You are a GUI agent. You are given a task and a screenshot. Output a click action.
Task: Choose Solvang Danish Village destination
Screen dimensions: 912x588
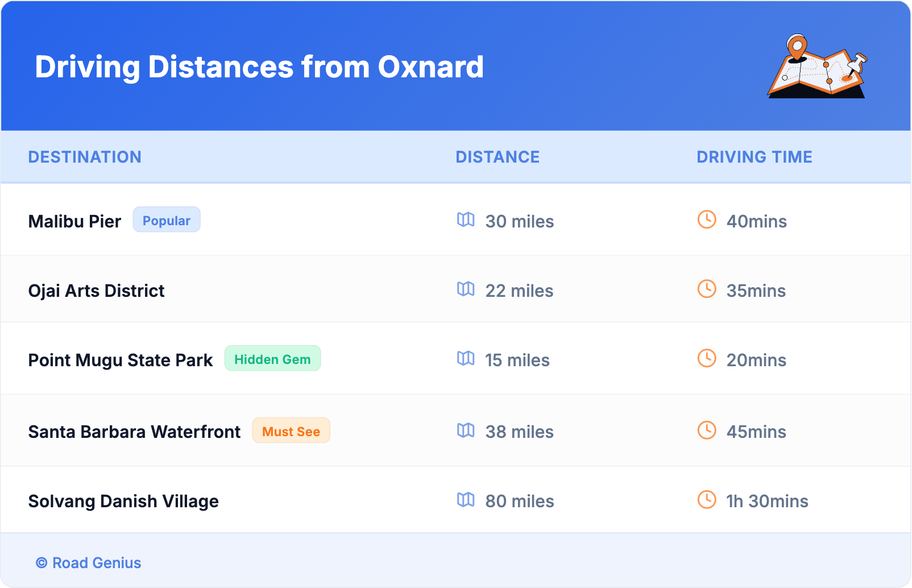[123, 501]
